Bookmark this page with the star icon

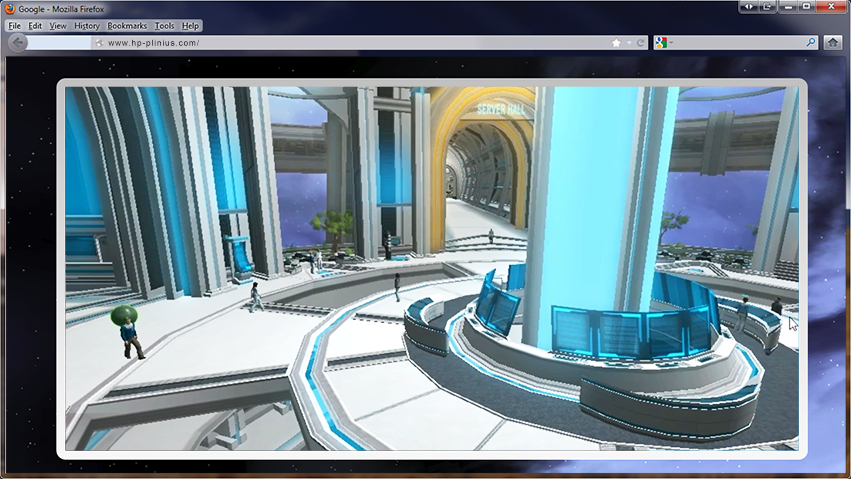coord(616,43)
